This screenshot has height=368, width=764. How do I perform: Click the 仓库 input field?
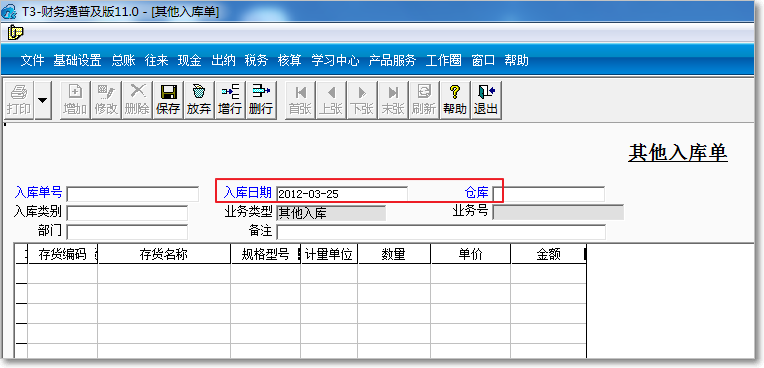(549, 194)
